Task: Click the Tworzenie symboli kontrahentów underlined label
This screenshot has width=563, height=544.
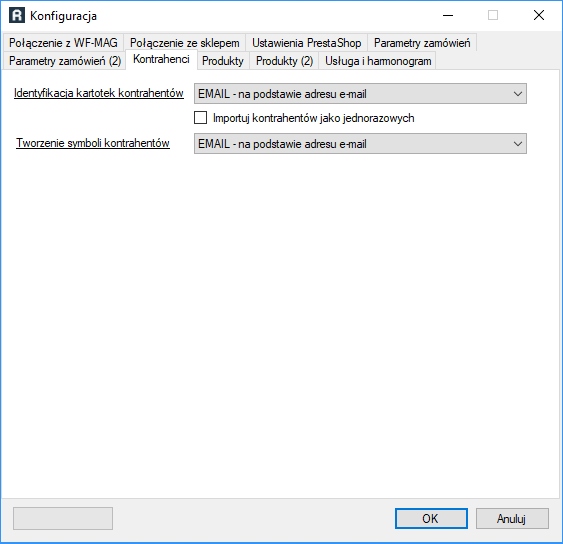Action: point(93,143)
